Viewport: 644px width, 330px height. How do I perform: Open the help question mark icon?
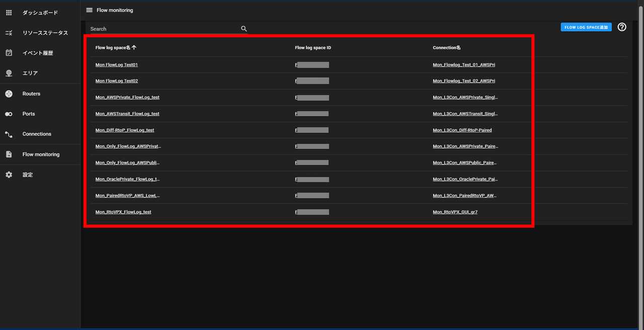click(622, 27)
